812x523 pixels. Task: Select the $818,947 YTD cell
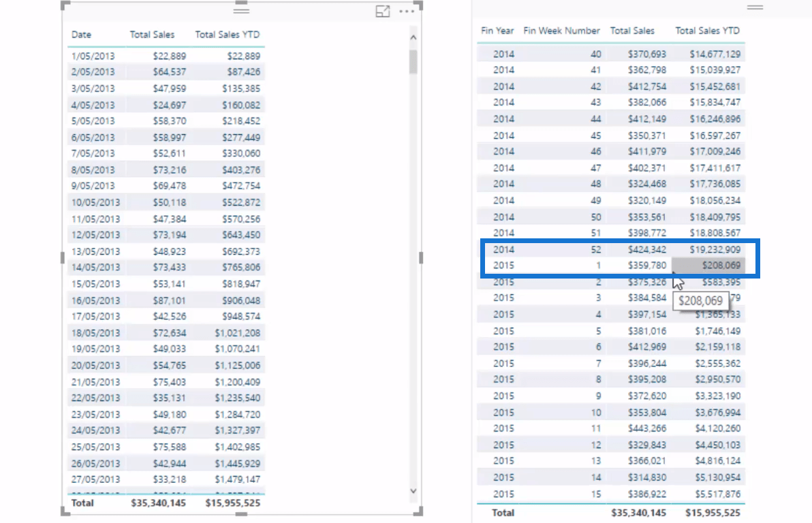pos(241,284)
